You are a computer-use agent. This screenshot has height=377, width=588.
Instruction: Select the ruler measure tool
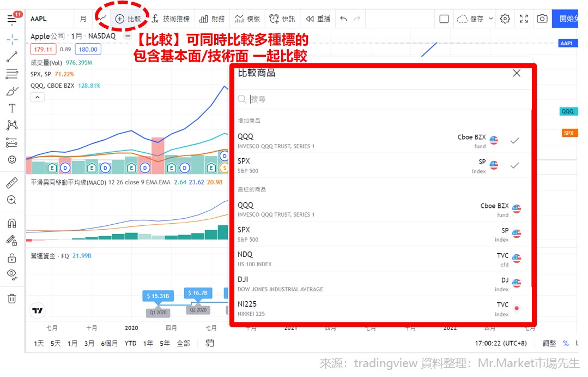(12, 183)
